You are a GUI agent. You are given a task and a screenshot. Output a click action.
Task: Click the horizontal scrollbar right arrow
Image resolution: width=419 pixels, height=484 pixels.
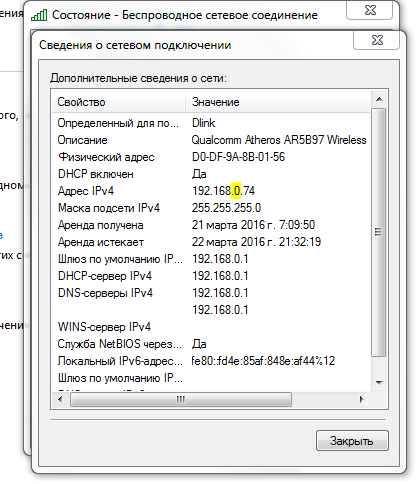(x=362, y=399)
